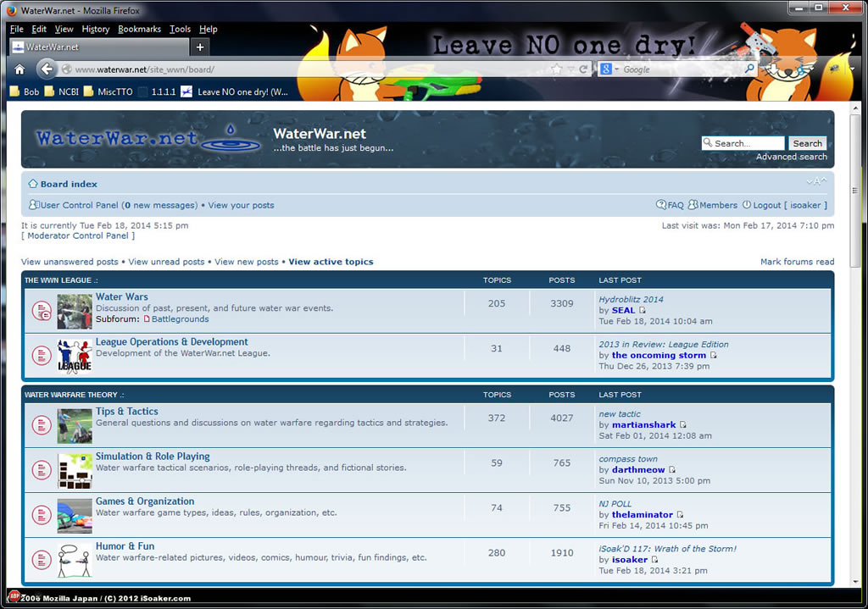The width and height of the screenshot is (868, 609).
Task: Click View active topics
Action: [x=331, y=262]
